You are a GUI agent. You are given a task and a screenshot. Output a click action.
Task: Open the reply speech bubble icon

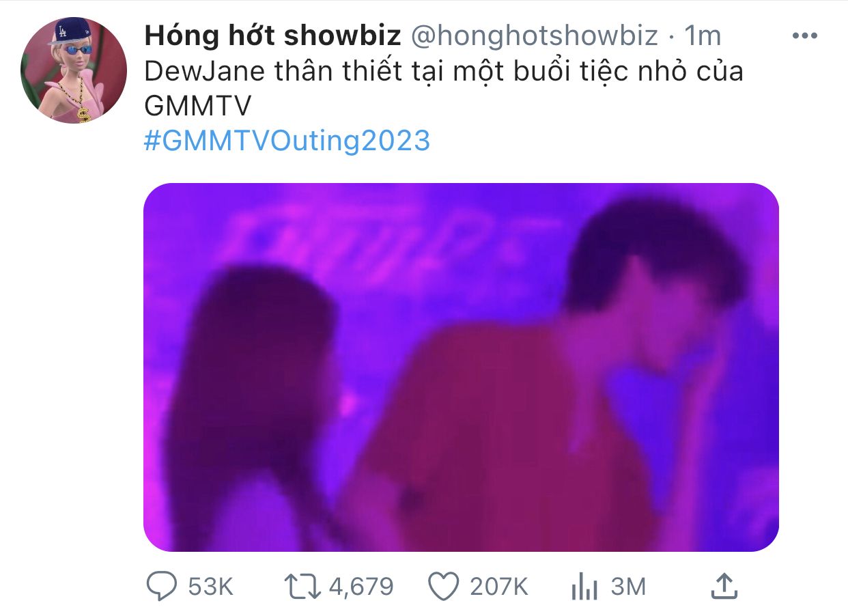(163, 586)
